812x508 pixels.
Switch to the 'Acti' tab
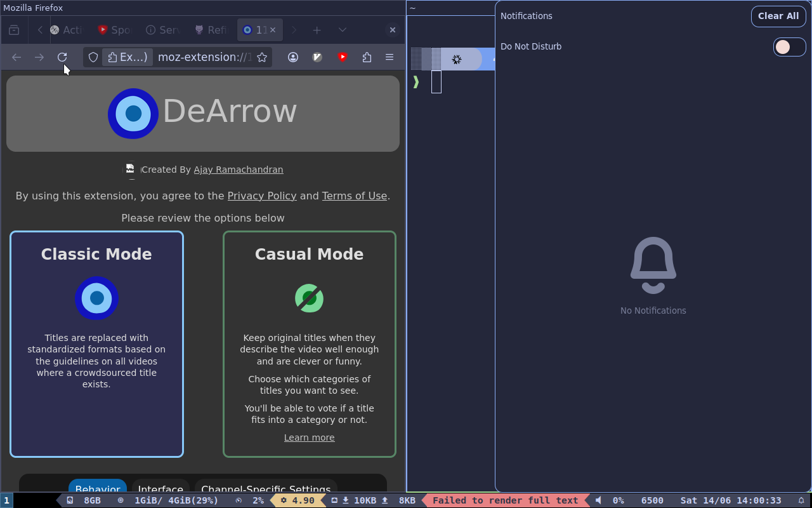(x=66, y=30)
